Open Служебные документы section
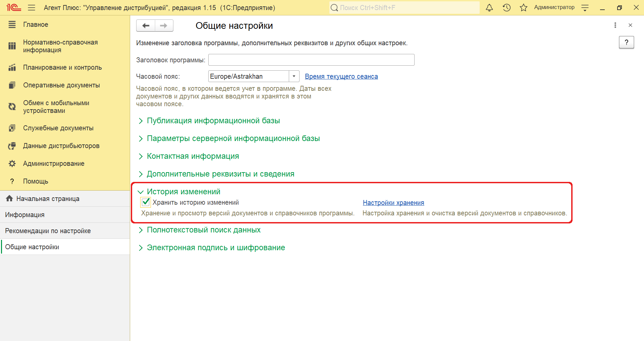Image resolution: width=644 pixels, height=341 pixels. (x=58, y=128)
